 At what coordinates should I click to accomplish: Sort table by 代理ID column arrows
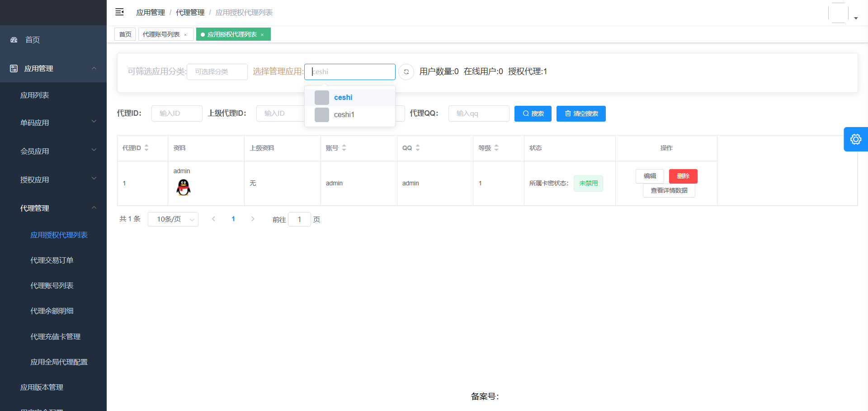coord(146,148)
